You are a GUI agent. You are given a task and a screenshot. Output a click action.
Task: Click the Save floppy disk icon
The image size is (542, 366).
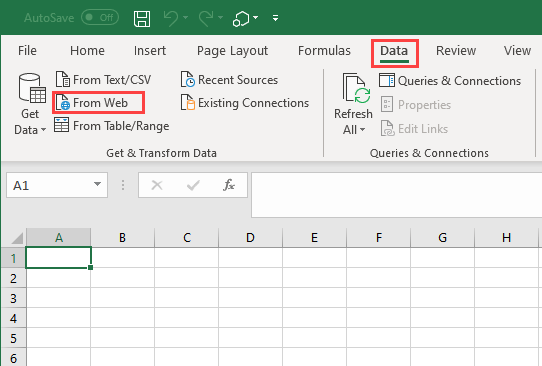click(x=142, y=18)
